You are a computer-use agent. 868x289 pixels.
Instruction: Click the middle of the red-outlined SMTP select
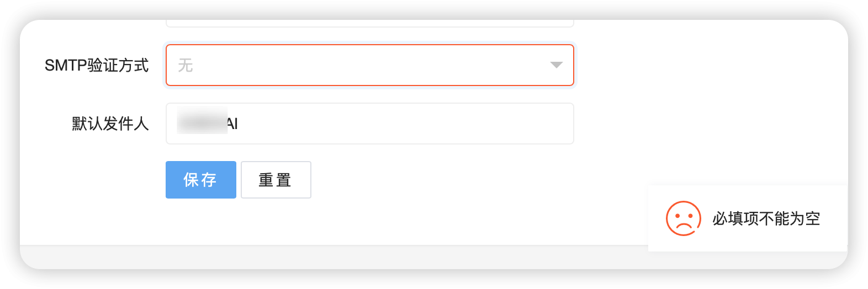370,65
